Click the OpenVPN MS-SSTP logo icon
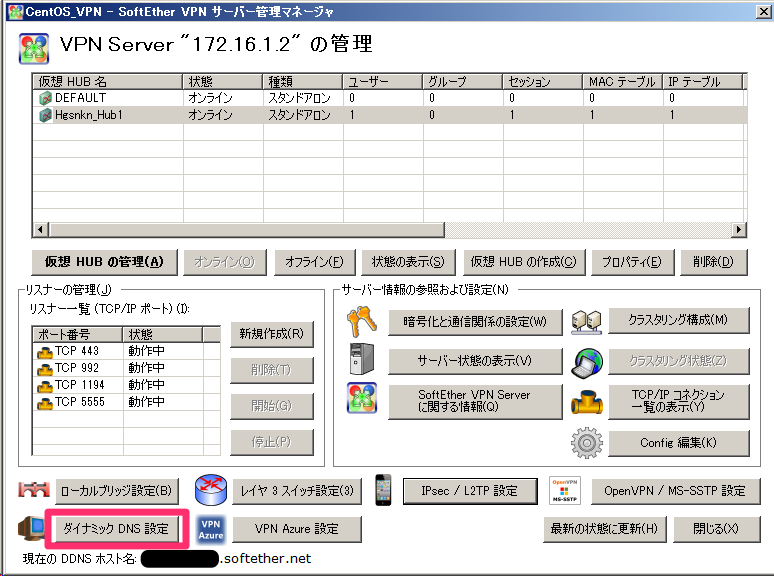 point(565,490)
